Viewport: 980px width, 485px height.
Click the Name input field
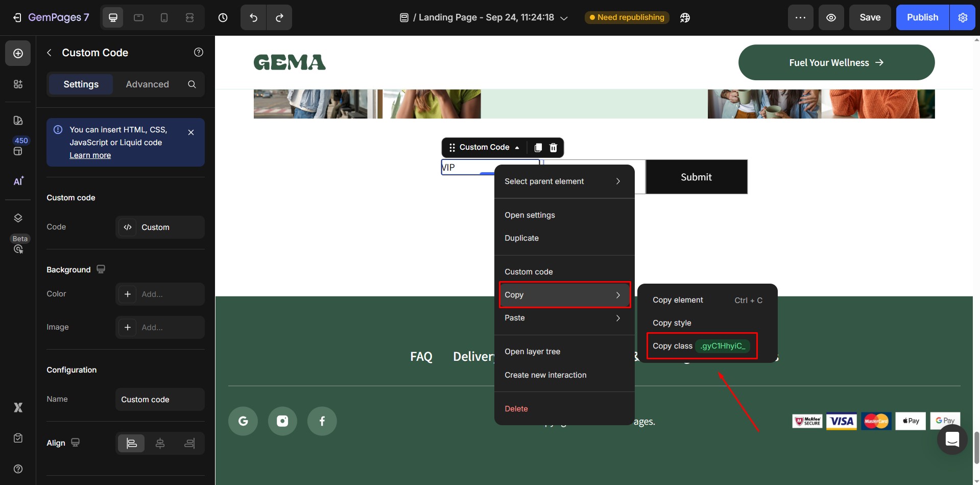[x=160, y=400]
